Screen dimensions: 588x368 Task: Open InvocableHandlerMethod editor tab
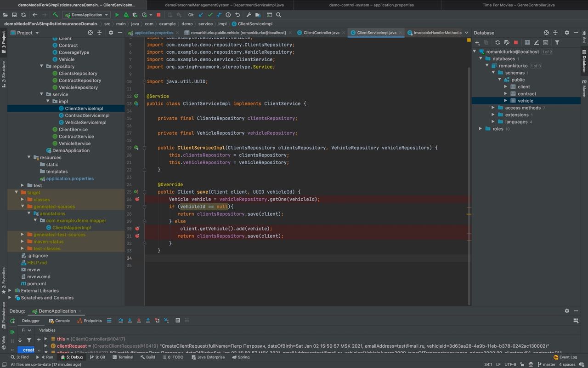pyautogui.click(x=434, y=33)
